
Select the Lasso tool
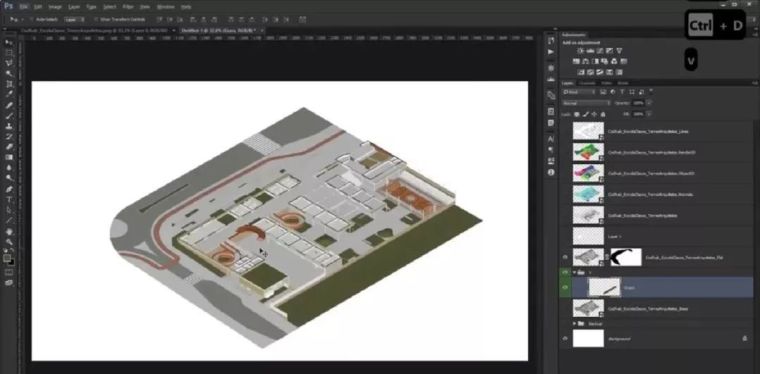point(9,63)
